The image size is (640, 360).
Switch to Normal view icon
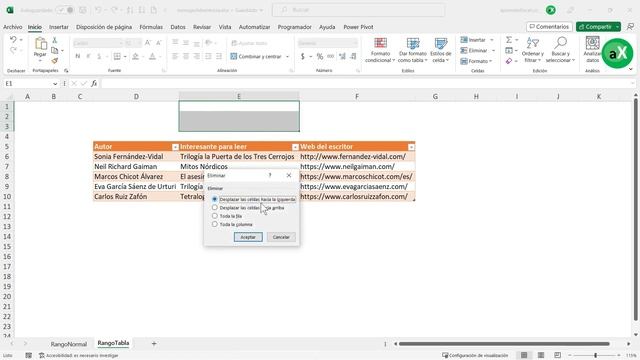click(524, 355)
